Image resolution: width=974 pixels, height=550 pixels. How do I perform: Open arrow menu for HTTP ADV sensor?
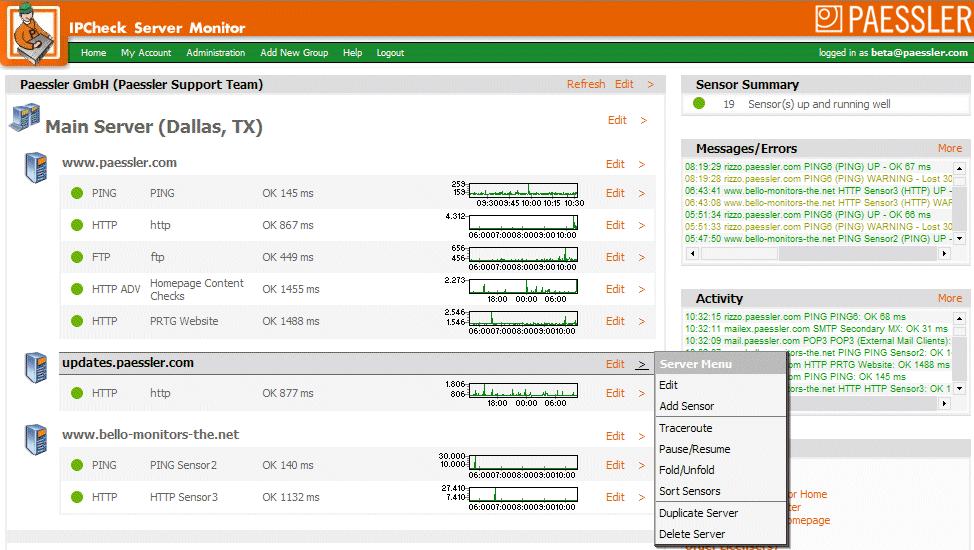tap(642, 289)
